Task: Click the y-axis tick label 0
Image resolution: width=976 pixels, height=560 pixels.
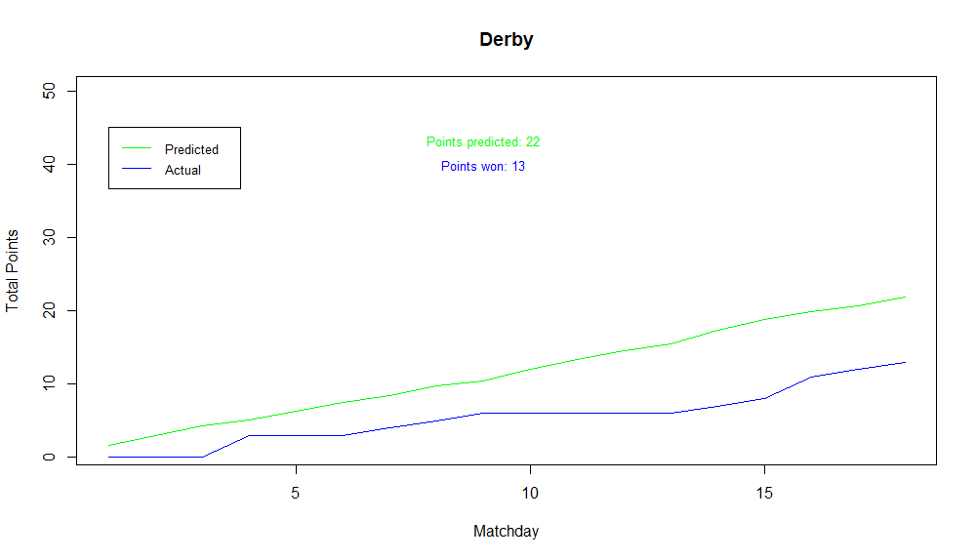Action: tap(49, 457)
